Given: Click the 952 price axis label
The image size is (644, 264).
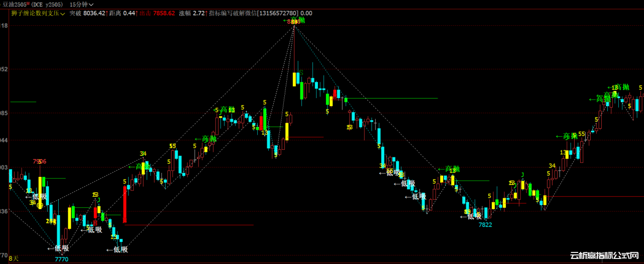Looking at the screenshot, I should (x=5, y=69).
